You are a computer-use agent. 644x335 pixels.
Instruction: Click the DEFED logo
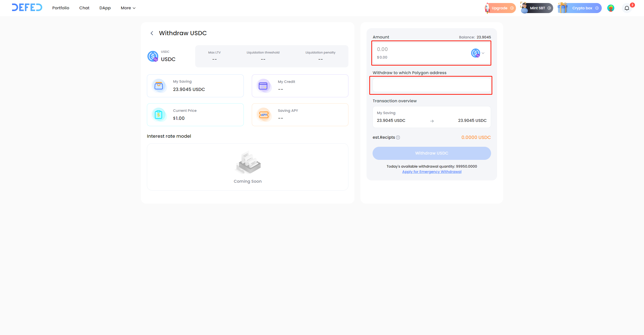tap(27, 8)
